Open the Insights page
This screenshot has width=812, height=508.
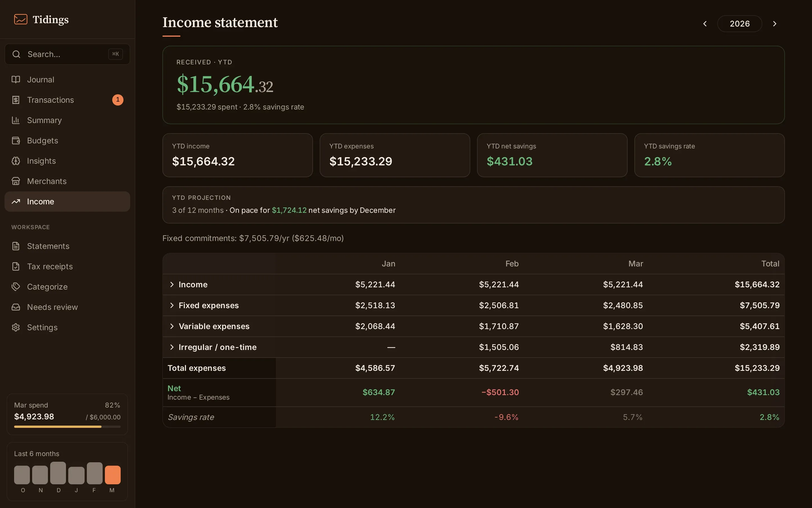[67, 161]
